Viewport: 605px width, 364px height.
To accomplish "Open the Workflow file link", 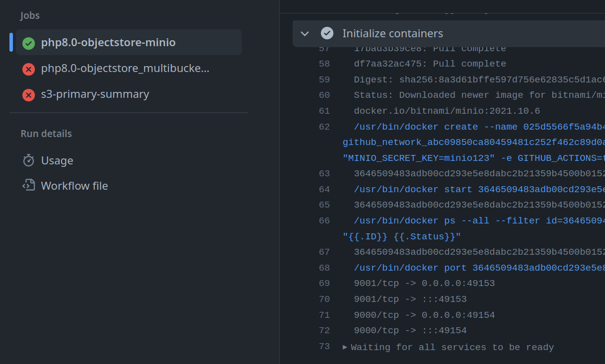I will pos(74,186).
